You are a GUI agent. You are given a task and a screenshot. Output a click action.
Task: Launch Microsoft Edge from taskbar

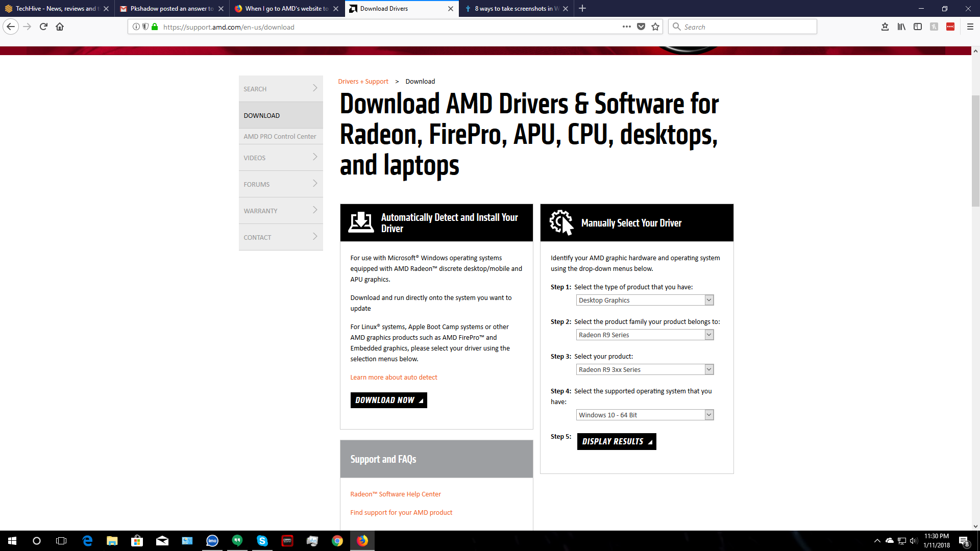[x=87, y=541]
